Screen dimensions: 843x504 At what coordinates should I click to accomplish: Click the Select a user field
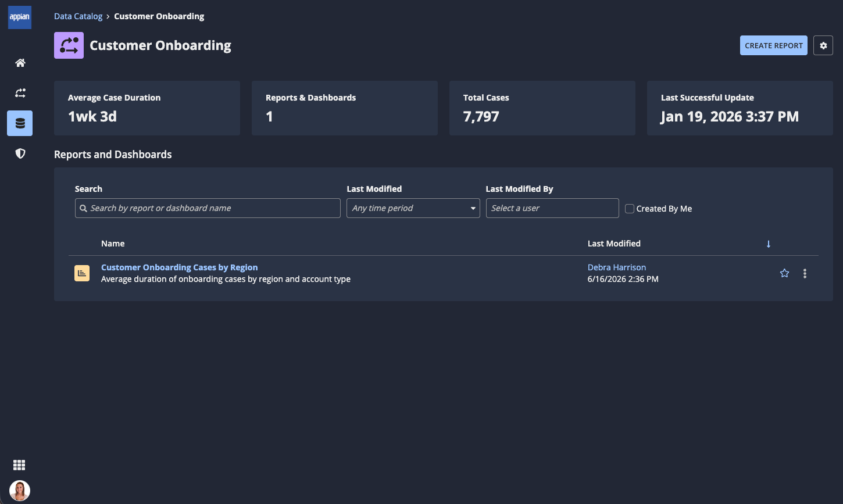[552, 208]
